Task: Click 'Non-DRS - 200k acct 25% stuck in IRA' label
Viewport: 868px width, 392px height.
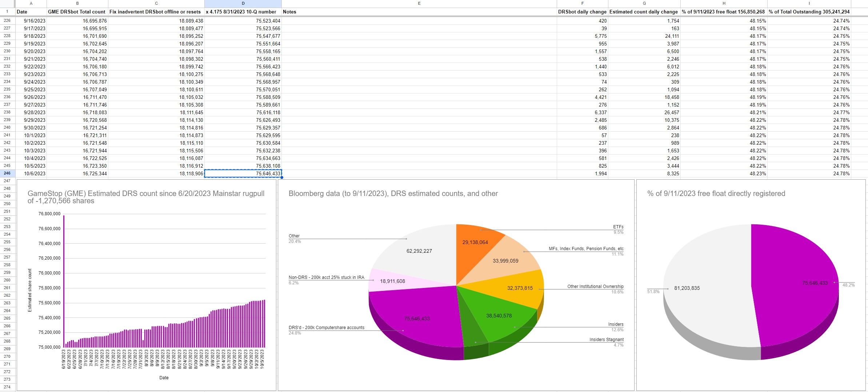Action: tap(326, 277)
